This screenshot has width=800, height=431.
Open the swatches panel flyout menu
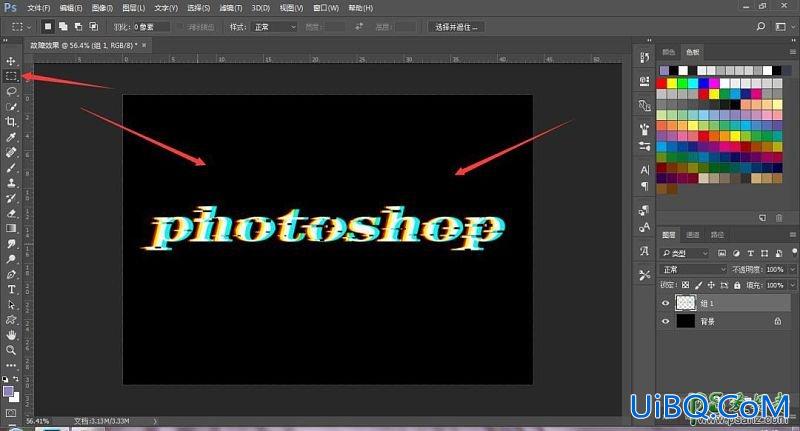[792, 52]
